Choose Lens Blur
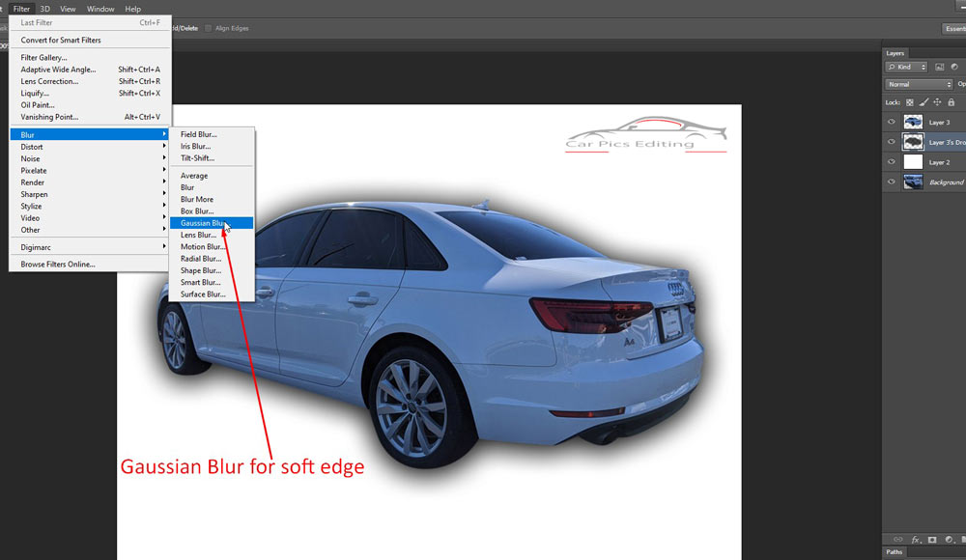 click(212, 235)
